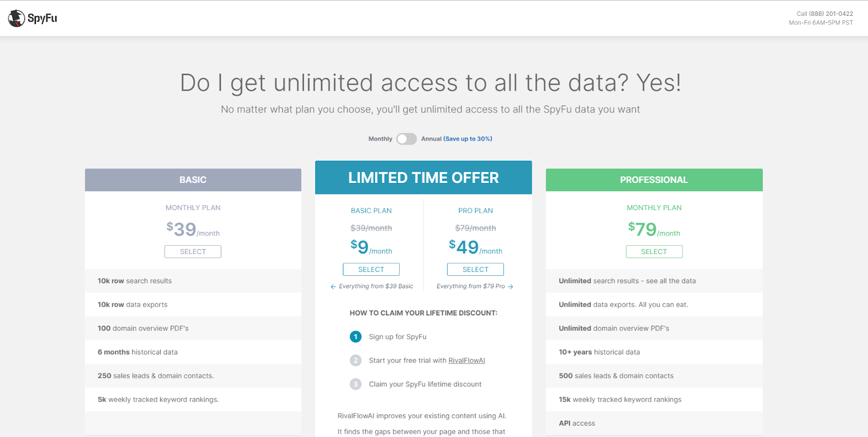Image resolution: width=868 pixels, height=437 pixels.
Task: Toggle Monthly/Annual billing switch
Action: pyautogui.click(x=406, y=139)
